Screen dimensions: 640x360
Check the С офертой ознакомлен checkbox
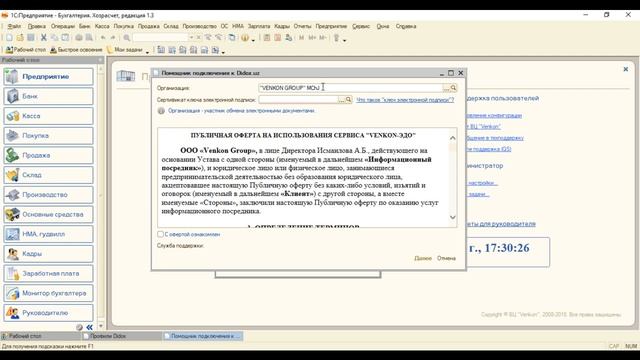[x=160, y=234]
